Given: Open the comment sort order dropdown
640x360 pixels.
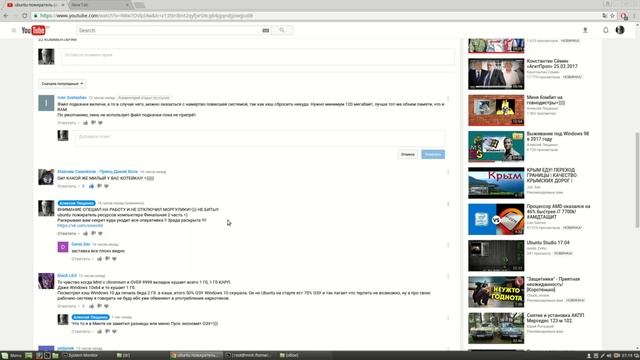Looking at the screenshot, I should (62, 84).
